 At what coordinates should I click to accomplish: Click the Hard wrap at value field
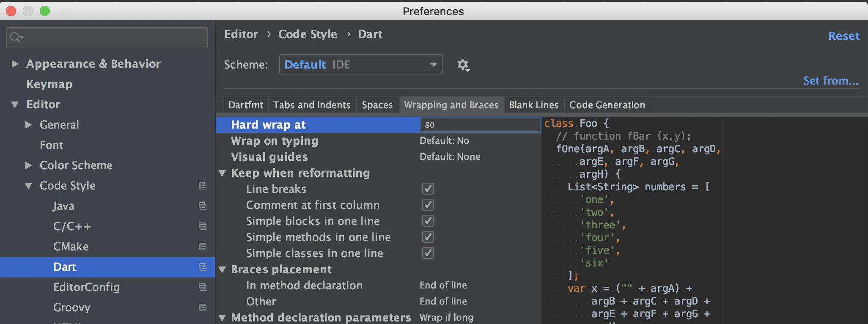(480, 125)
